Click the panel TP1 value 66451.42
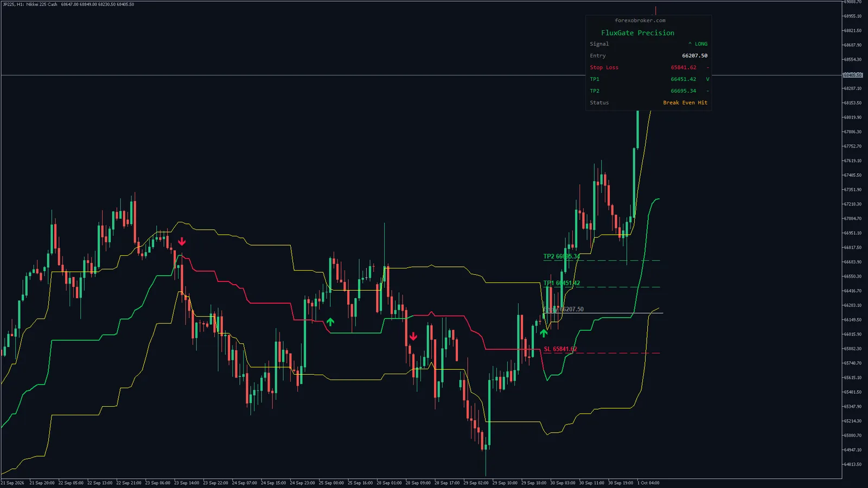 (x=684, y=79)
